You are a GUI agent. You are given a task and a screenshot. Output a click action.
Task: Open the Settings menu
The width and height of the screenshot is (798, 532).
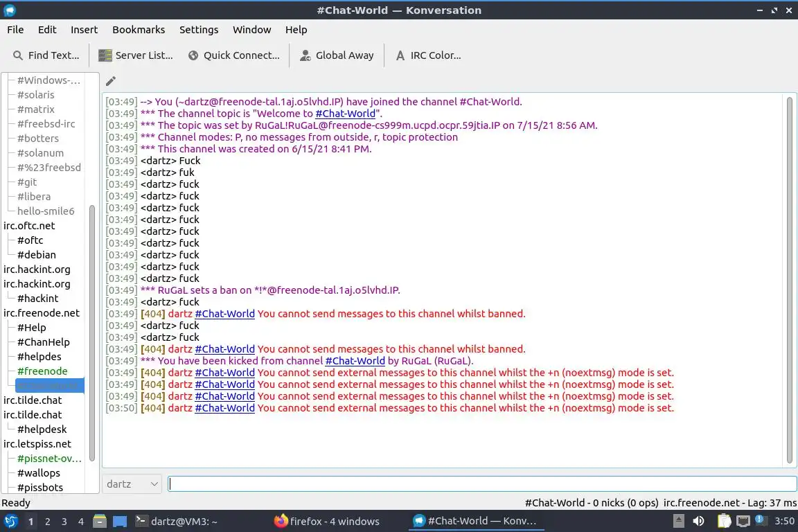coord(199,30)
